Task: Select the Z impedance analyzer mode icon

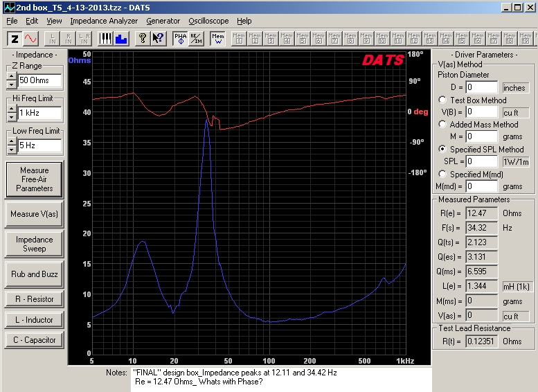Action: tap(15, 39)
